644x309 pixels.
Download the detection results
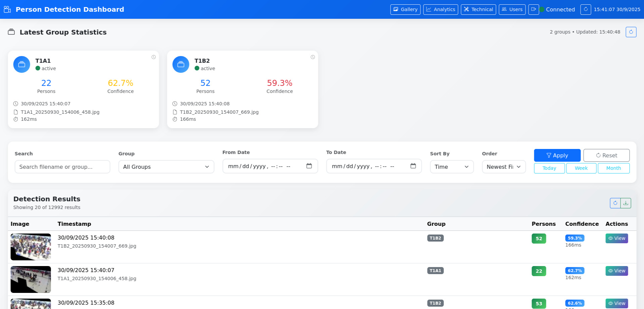626,203
